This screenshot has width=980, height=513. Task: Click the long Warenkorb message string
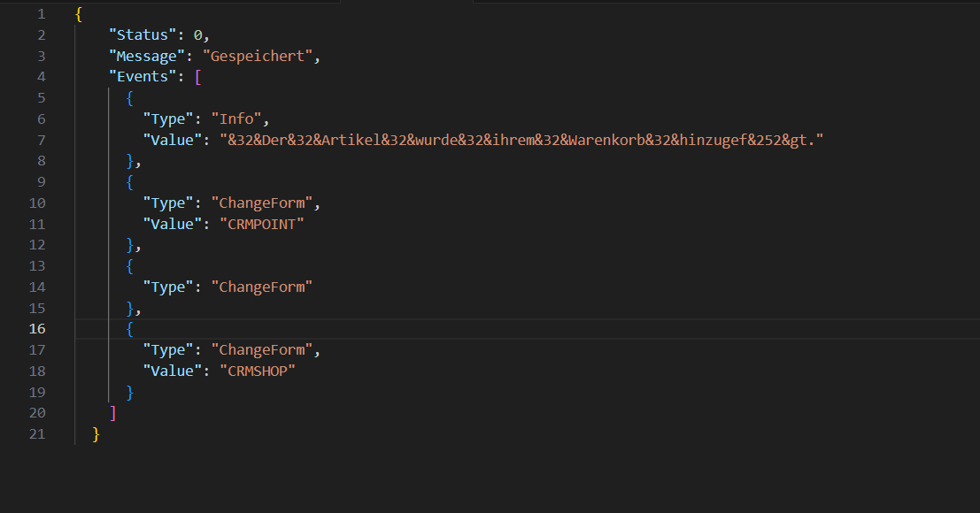[521, 140]
